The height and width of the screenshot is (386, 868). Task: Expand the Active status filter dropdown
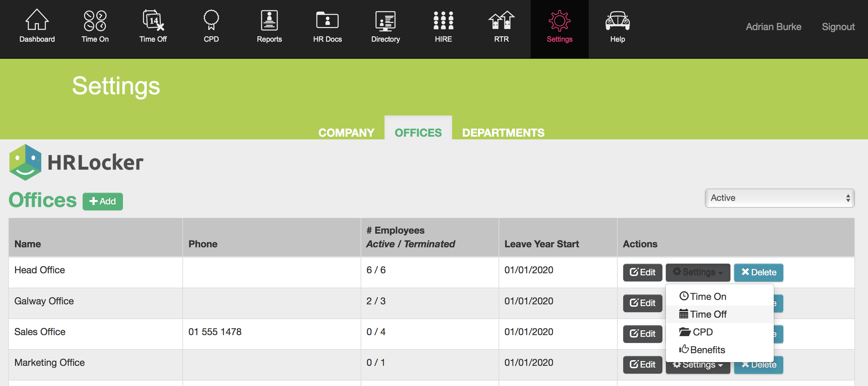pyautogui.click(x=779, y=198)
